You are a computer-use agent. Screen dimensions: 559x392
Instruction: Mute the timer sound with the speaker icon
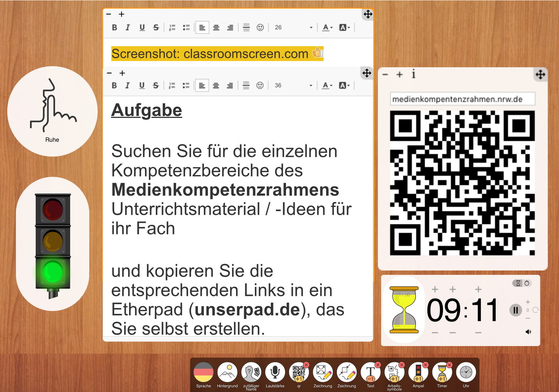pyautogui.click(x=528, y=332)
